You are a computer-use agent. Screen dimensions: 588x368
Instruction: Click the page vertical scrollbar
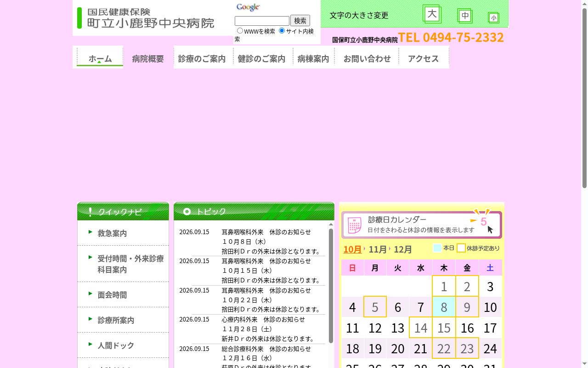pos(584,98)
